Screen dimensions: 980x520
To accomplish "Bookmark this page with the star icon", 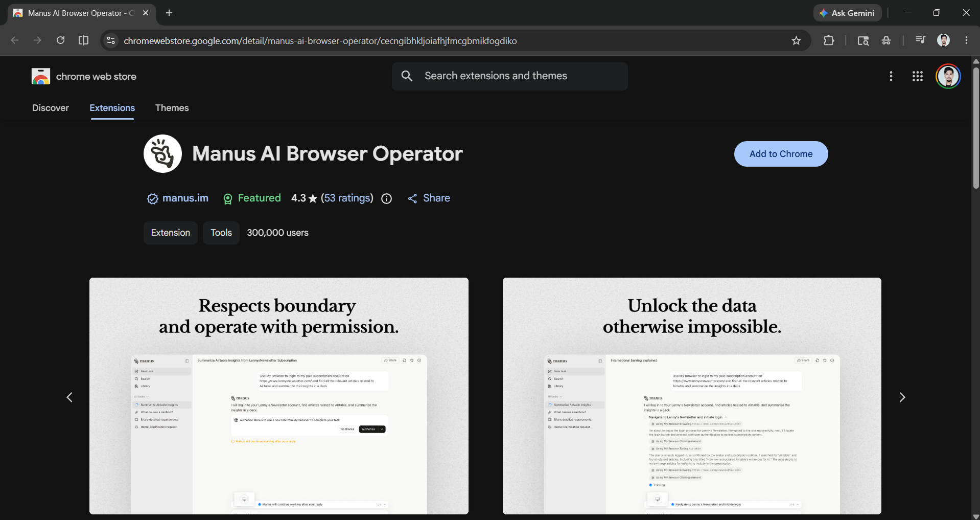I will [x=796, y=40].
